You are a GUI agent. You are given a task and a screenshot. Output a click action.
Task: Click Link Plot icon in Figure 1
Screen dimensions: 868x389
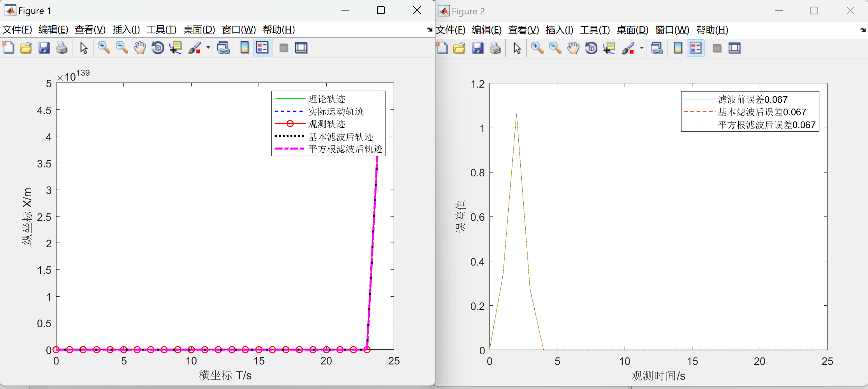point(223,48)
